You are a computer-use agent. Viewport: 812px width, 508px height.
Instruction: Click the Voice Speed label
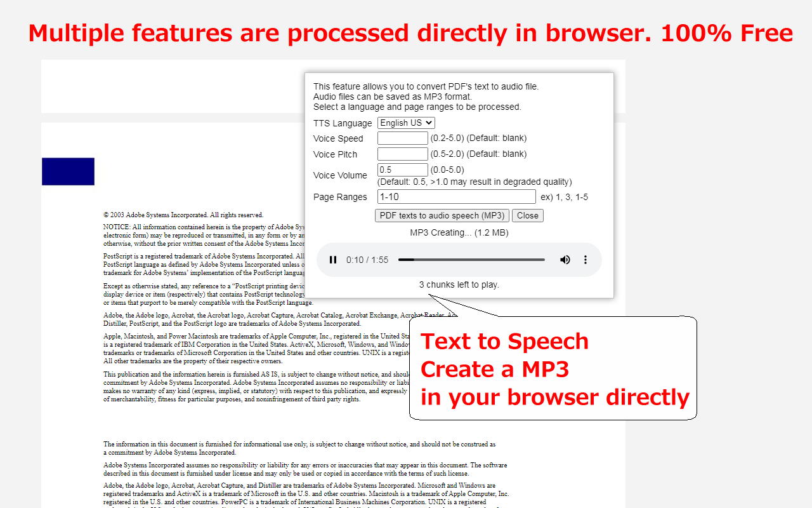tap(338, 138)
